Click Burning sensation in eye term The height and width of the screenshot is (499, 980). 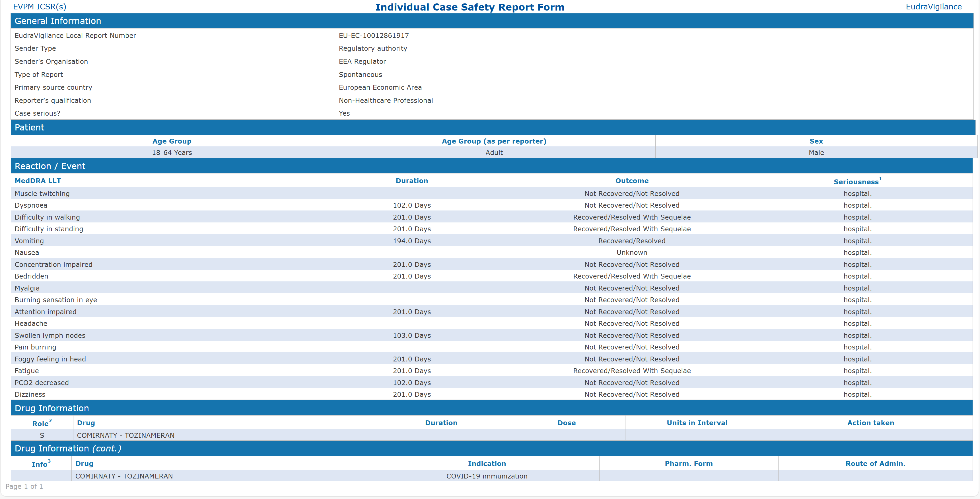pyautogui.click(x=55, y=300)
